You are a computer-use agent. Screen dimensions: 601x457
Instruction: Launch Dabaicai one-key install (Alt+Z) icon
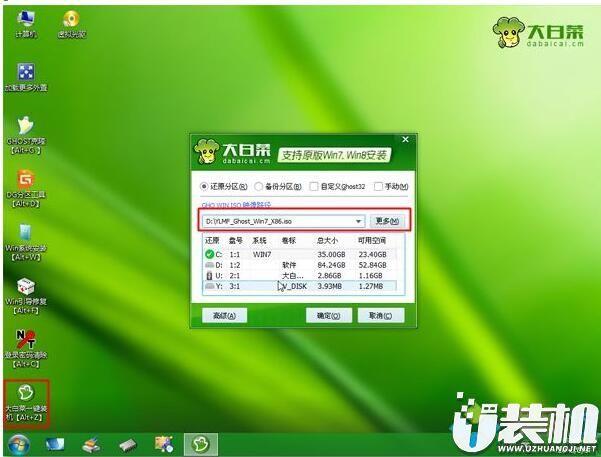click(x=26, y=403)
